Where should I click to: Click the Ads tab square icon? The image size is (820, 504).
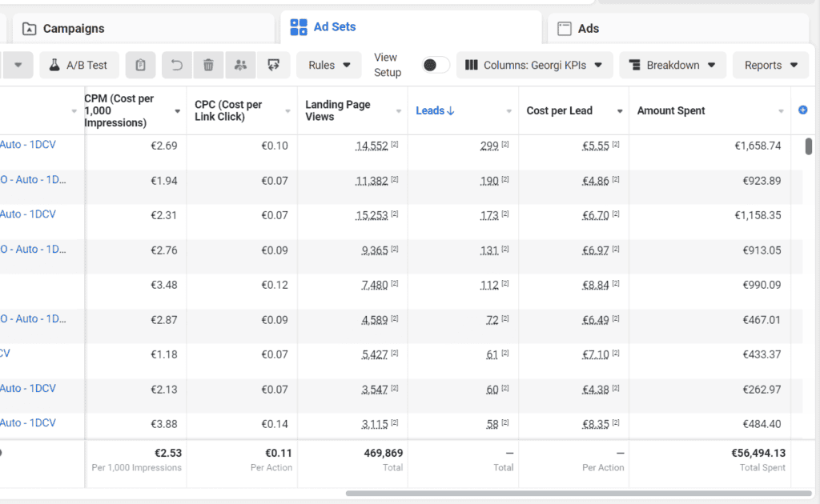(565, 29)
